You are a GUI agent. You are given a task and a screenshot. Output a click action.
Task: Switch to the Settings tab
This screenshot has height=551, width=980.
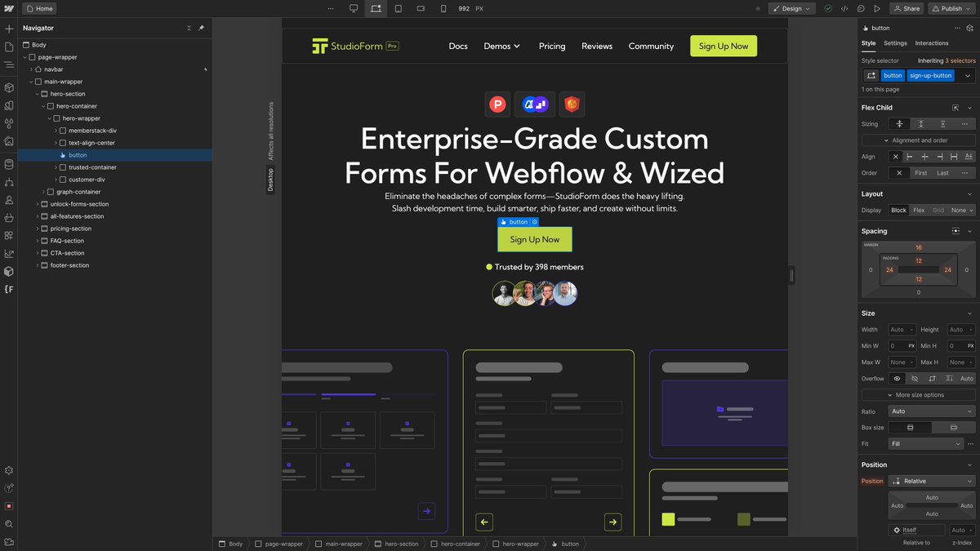895,43
